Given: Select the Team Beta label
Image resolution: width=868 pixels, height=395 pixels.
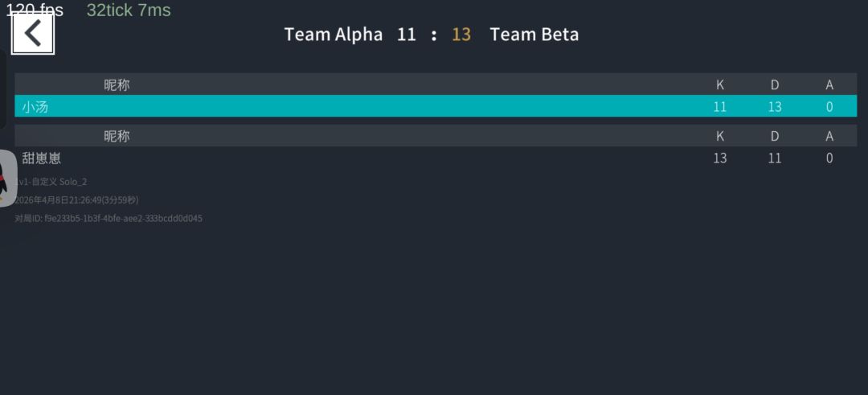Looking at the screenshot, I should coord(534,35).
